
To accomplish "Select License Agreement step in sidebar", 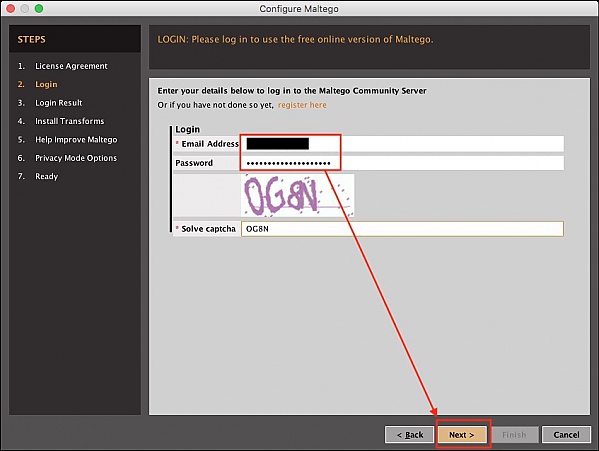I will 71,66.
